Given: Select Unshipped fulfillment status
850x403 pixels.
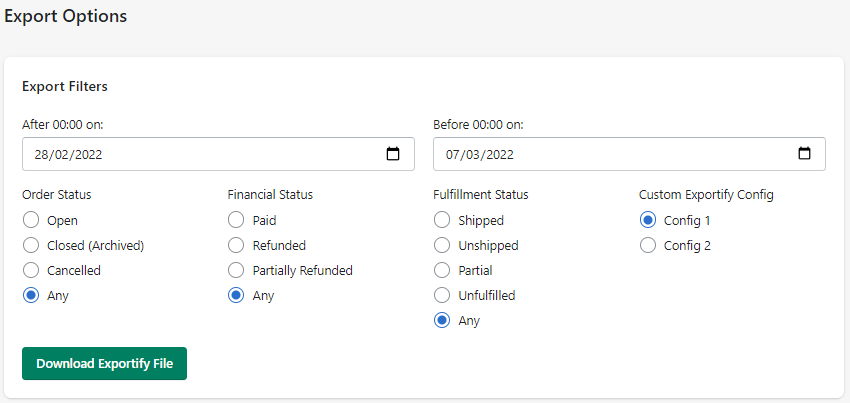Looking at the screenshot, I should [442, 245].
